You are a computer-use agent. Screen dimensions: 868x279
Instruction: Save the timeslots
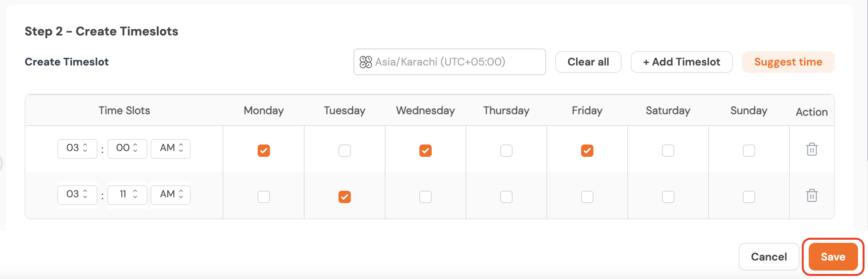[x=833, y=257]
